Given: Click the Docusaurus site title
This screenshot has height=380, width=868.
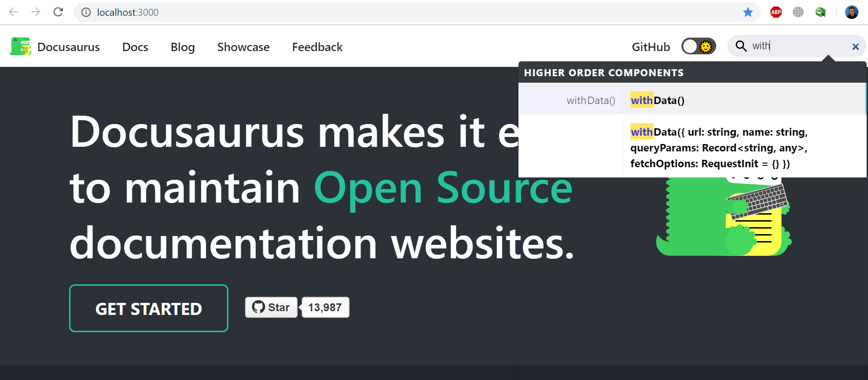Looking at the screenshot, I should tap(69, 47).
